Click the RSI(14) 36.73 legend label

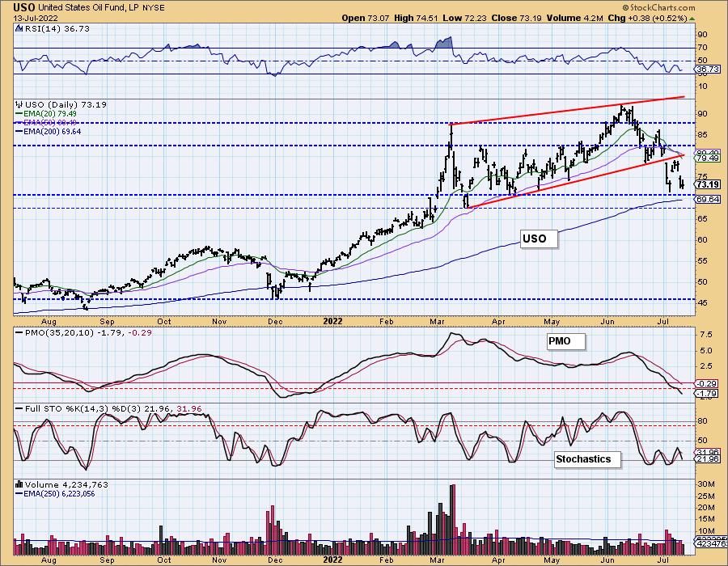(x=57, y=28)
